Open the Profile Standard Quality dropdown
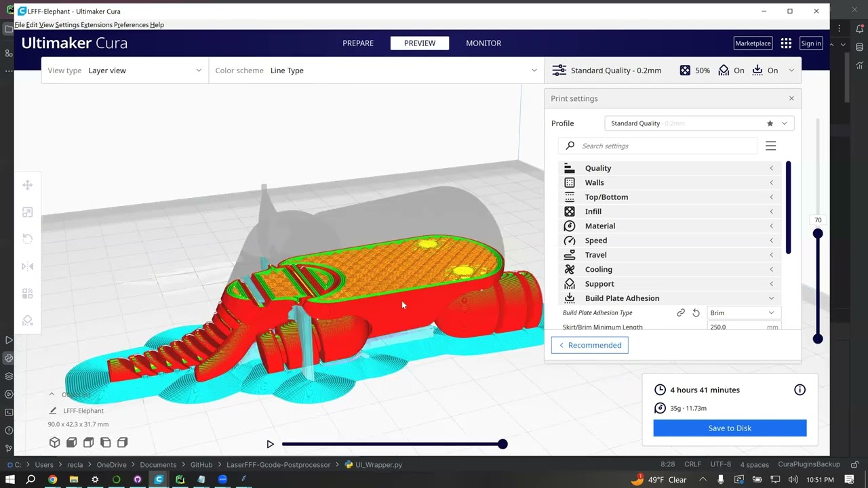The image size is (868, 488). (699, 123)
